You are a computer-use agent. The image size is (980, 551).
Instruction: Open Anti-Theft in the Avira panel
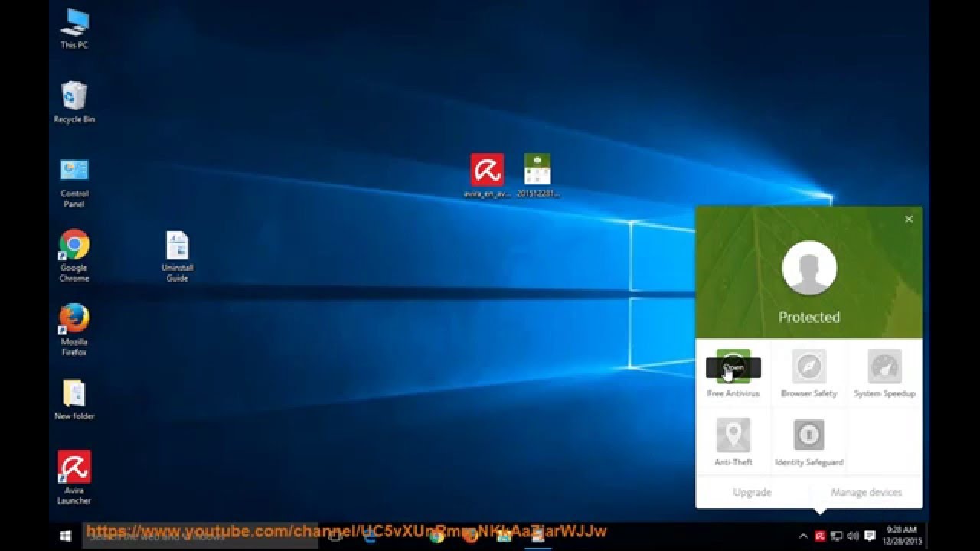point(733,442)
